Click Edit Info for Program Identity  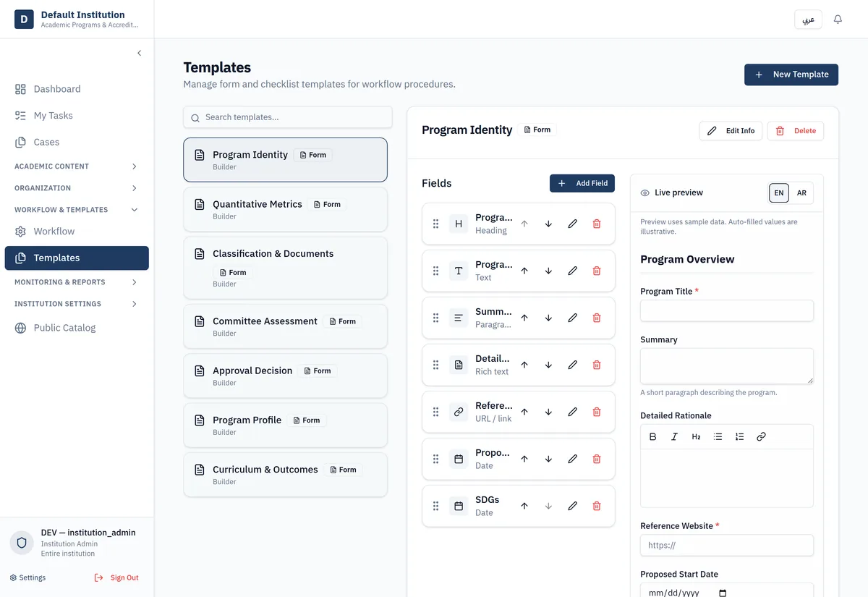pos(731,131)
